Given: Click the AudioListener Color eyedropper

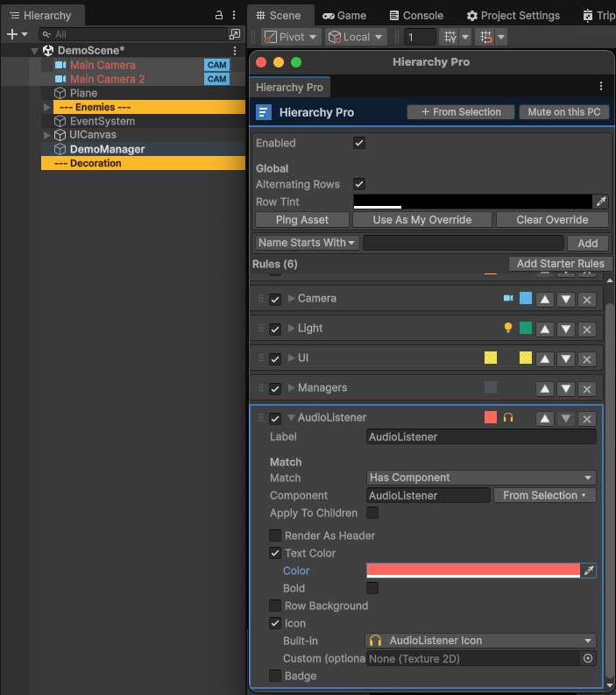Looking at the screenshot, I should point(589,571).
